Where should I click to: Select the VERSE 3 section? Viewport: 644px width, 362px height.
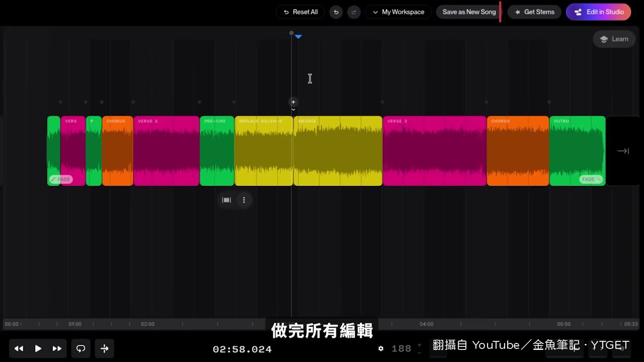(435, 151)
